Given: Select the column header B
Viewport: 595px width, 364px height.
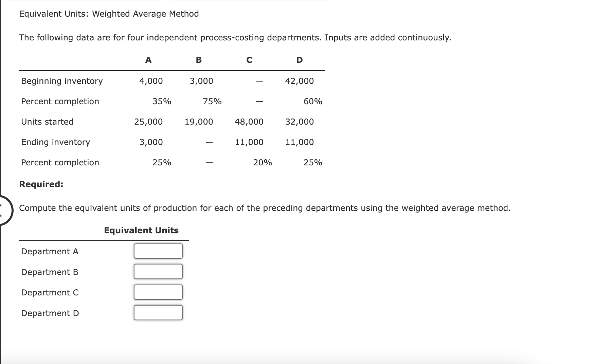Looking at the screenshot, I should pos(198,60).
